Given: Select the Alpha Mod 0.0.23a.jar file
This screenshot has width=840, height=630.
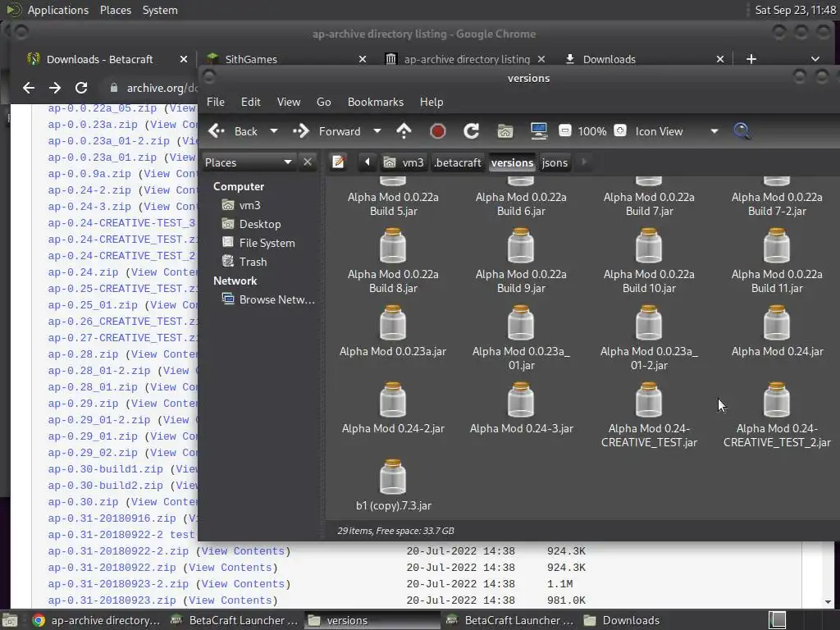Looking at the screenshot, I should [393, 331].
